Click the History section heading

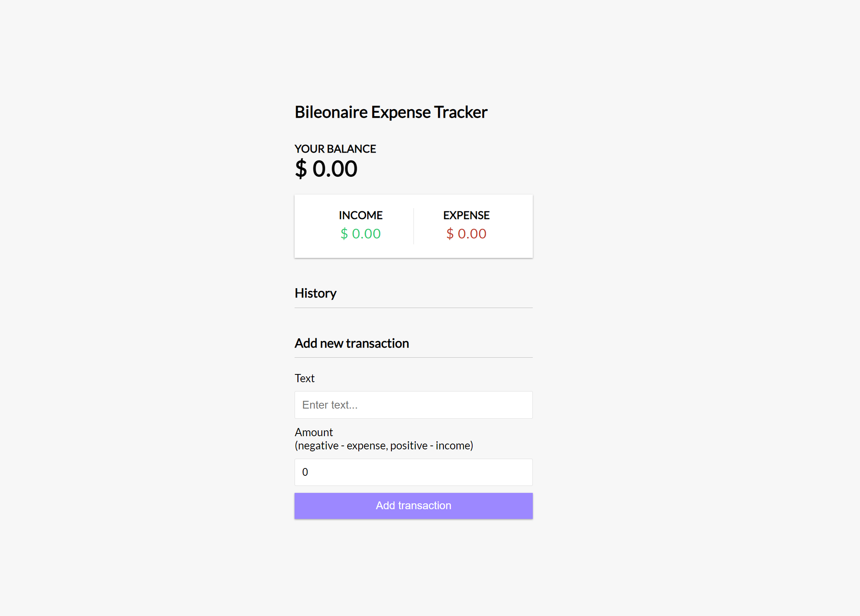315,293
